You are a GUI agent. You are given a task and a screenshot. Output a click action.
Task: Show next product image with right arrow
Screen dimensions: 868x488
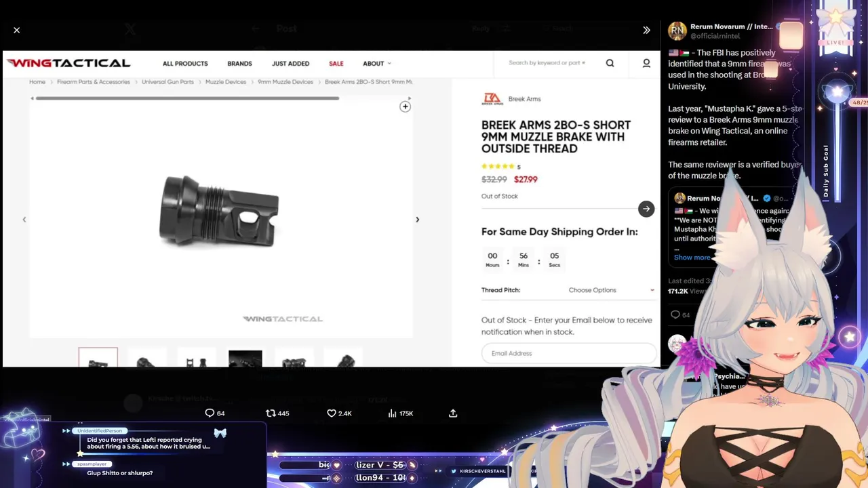point(417,220)
